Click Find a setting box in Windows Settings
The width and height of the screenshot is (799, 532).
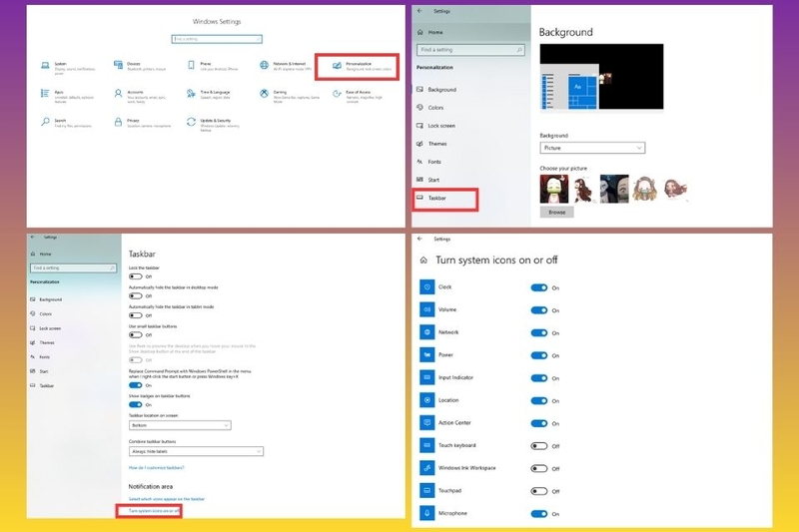coord(217,39)
